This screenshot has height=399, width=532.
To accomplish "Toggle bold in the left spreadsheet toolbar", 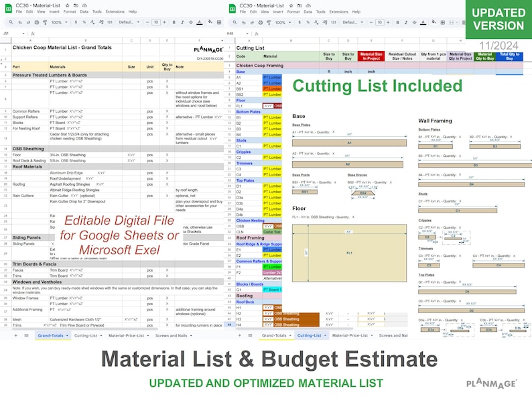I will pos(174,22).
